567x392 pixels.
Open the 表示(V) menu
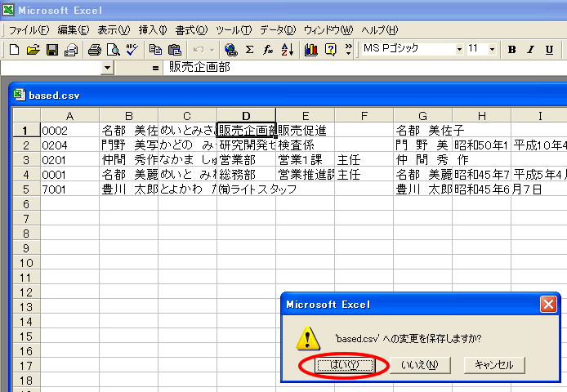[x=114, y=30]
